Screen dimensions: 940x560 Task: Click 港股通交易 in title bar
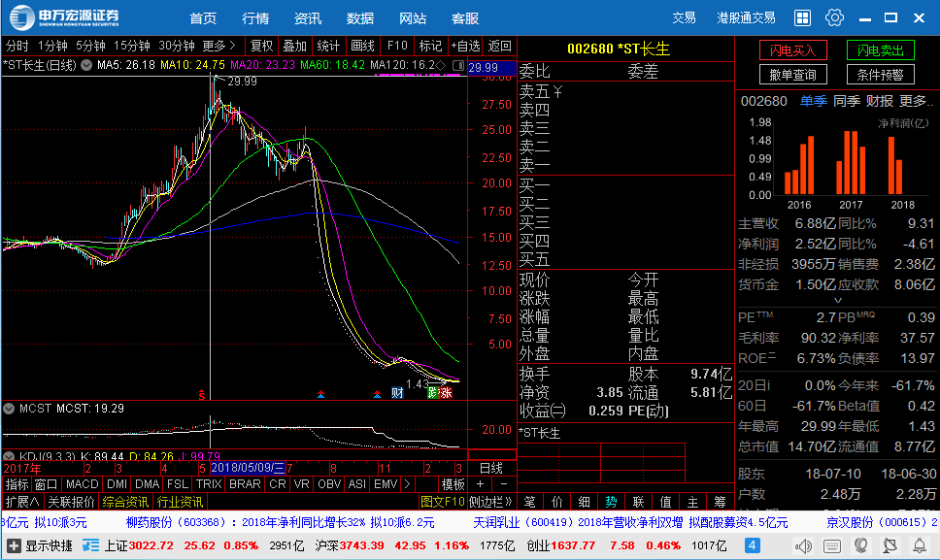click(746, 18)
